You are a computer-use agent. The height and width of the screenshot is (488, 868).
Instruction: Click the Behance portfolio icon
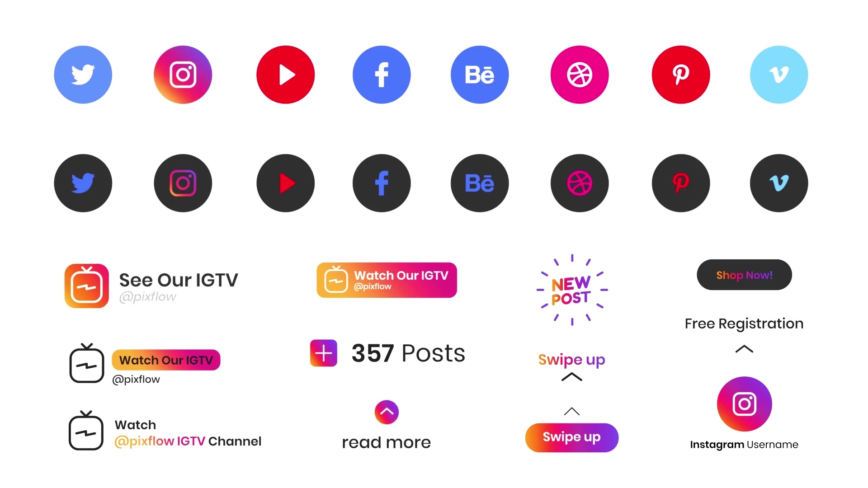pos(480,75)
